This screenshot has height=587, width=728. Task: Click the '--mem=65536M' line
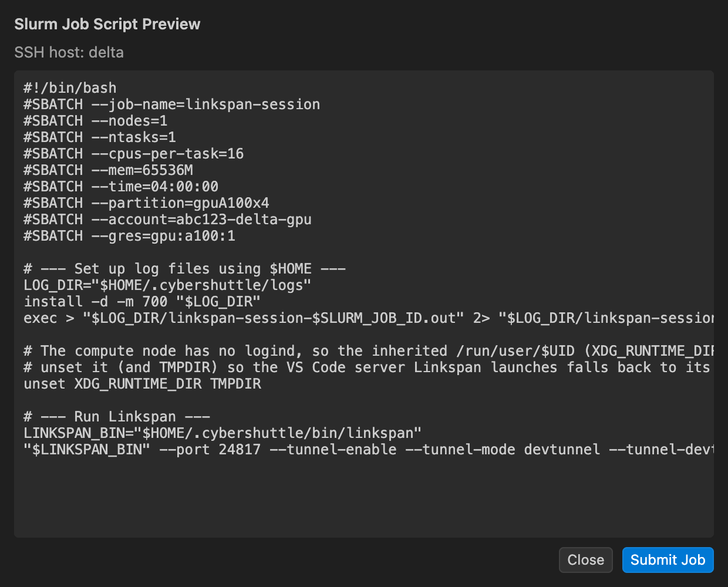click(108, 170)
